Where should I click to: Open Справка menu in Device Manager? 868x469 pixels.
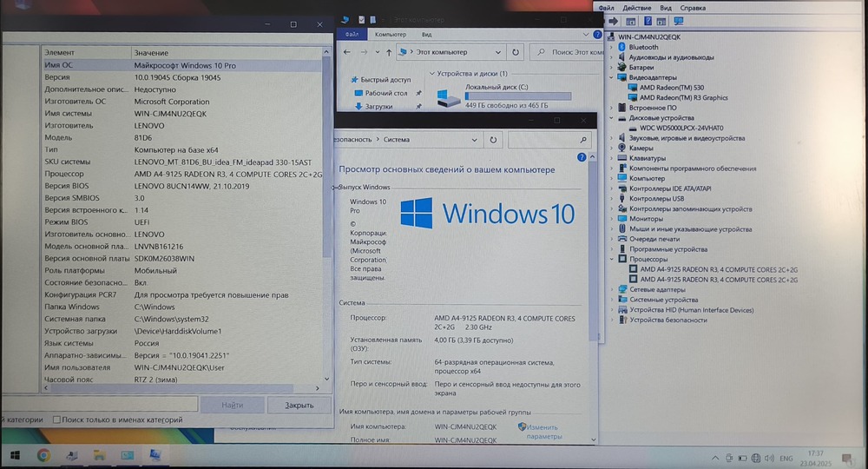tap(693, 8)
